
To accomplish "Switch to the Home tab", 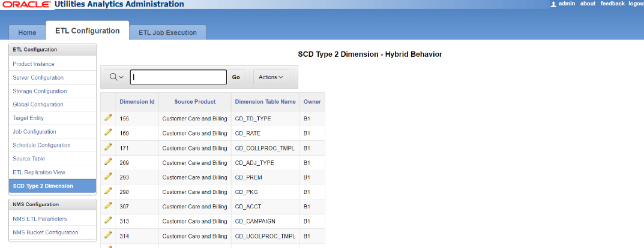I will 27,32.
